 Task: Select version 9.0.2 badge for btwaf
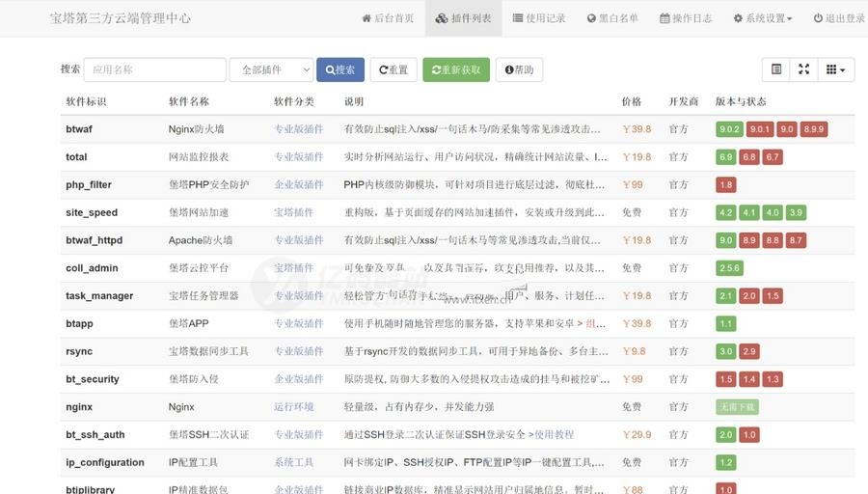(729, 129)
